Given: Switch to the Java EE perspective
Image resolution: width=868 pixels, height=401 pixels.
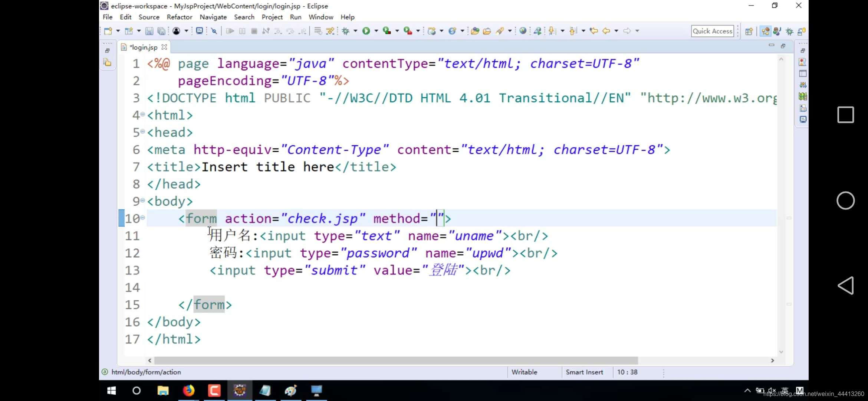Looking at the screenshot, I should (765, 31).
